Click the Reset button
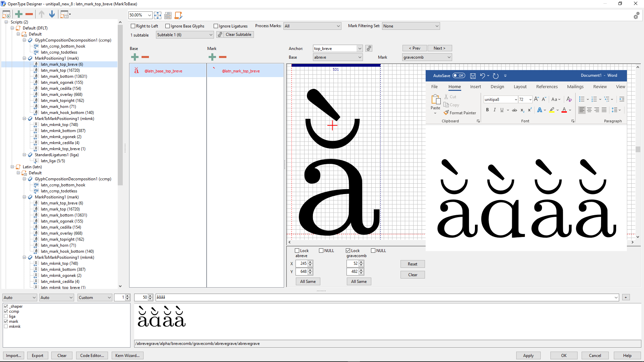The image size is (644, 362). (413, 264)
